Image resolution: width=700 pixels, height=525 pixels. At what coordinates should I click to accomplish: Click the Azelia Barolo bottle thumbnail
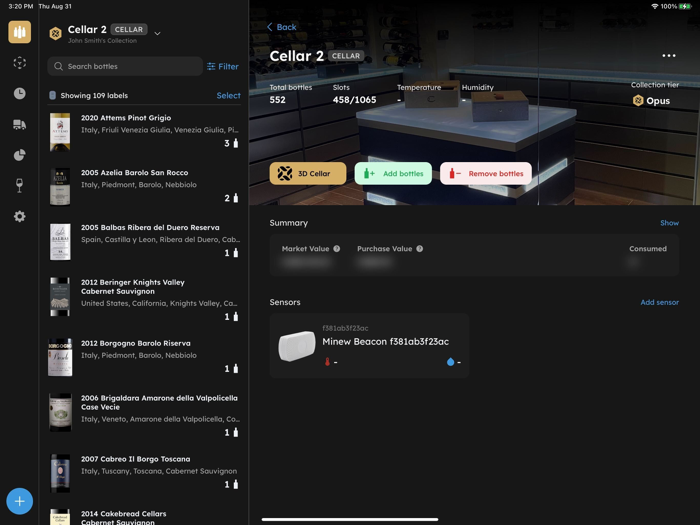pos(60,187)
